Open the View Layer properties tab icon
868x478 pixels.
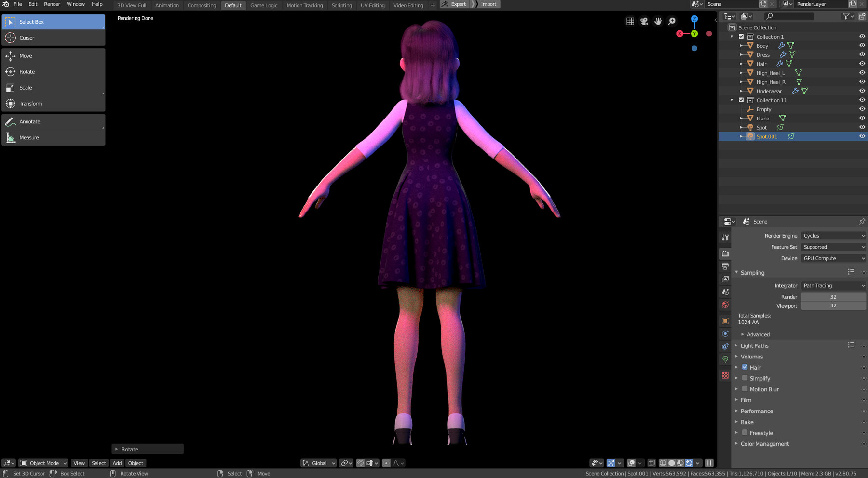pos(725,279)
